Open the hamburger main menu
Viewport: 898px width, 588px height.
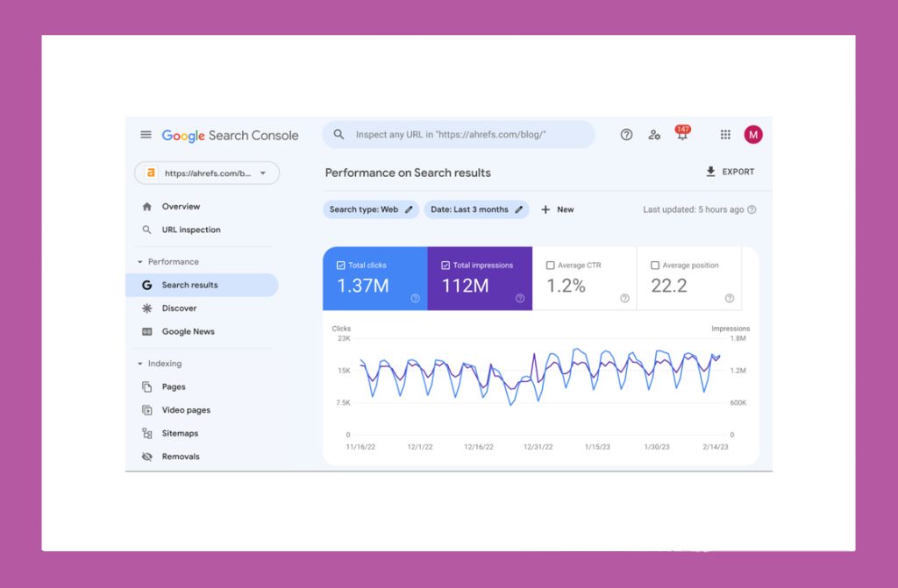pyautogui.click(x=146, y=135)
